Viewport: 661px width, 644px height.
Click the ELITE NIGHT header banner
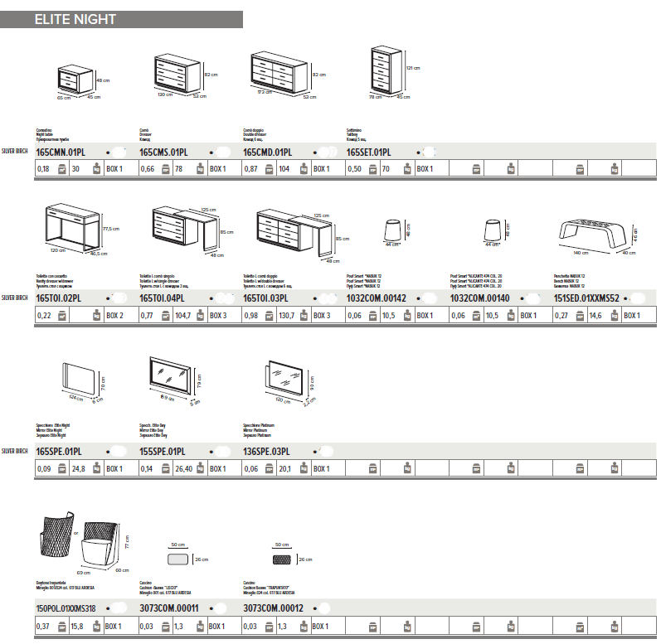pos(121,19)
